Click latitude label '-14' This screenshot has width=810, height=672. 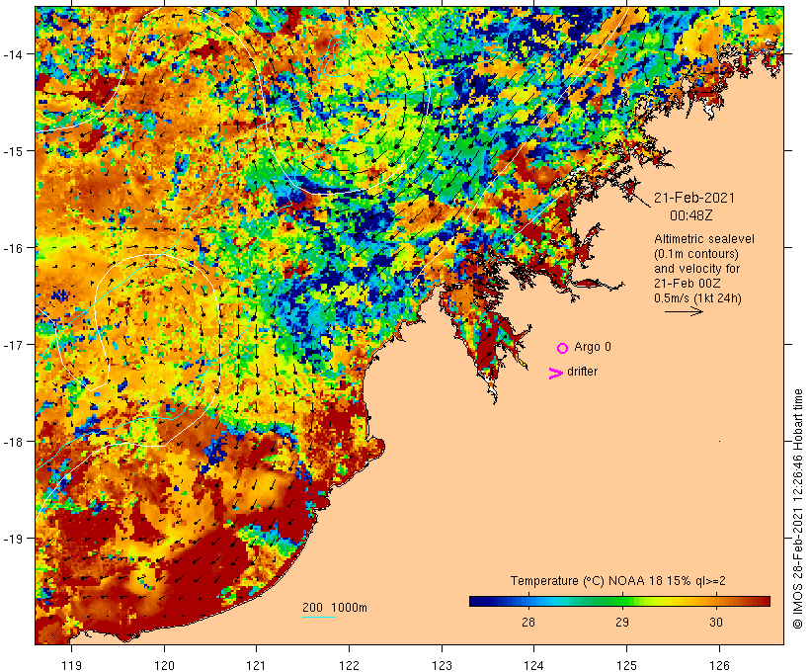pyautogui.click(x=12, y=54)
